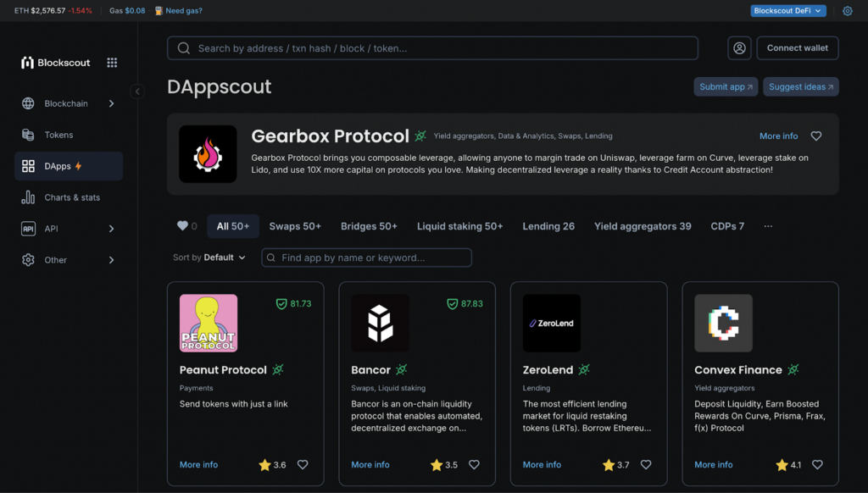Switch to the Swaps category tab
868x493 pixels.
coord(295,226)
